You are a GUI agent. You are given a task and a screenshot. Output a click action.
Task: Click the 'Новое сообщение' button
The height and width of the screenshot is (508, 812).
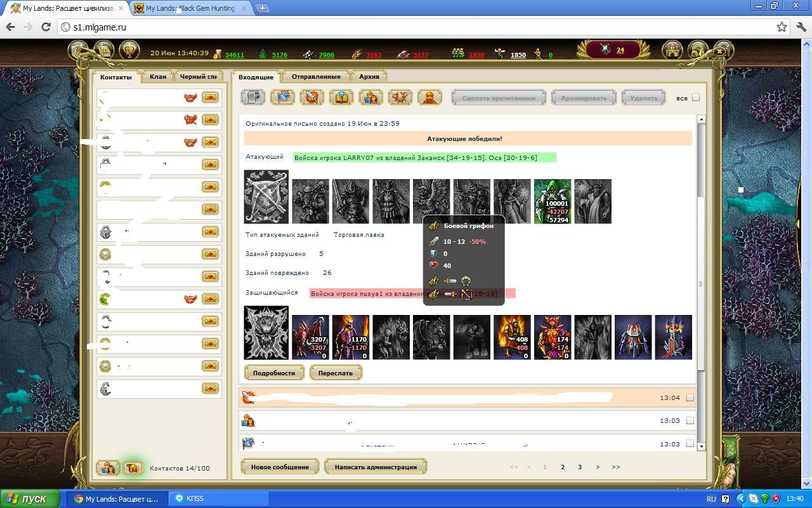pos(280,467)
